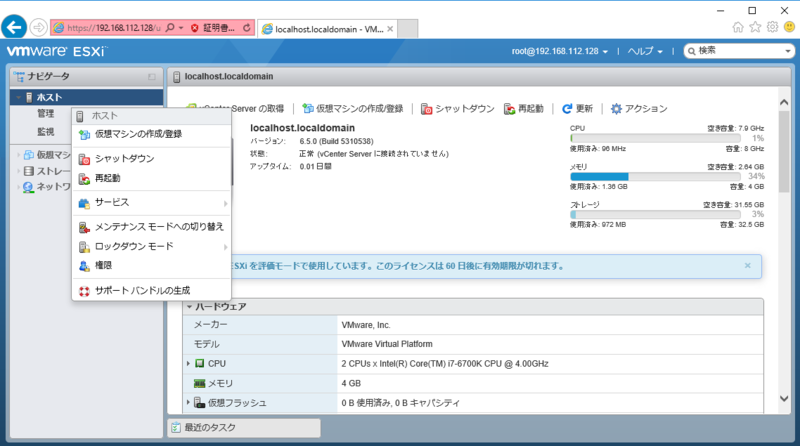Screen dimensions: 800x446
Task: Close the localhost.localdomain browser tab
Action: pos(390,29)
